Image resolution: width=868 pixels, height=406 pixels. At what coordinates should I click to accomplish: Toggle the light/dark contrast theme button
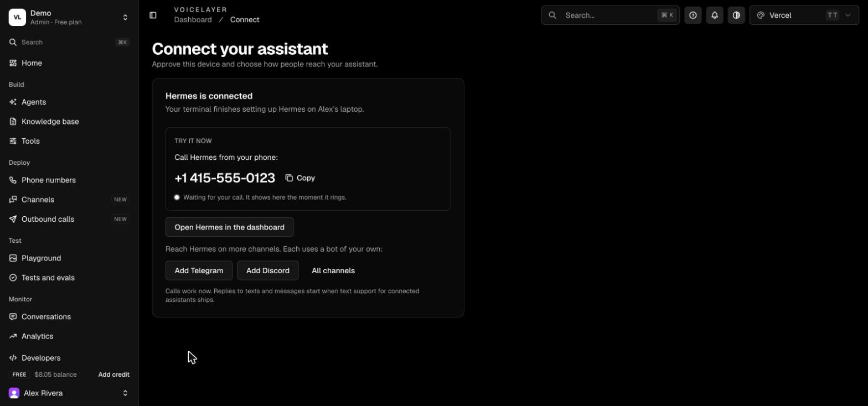(736, 15)
